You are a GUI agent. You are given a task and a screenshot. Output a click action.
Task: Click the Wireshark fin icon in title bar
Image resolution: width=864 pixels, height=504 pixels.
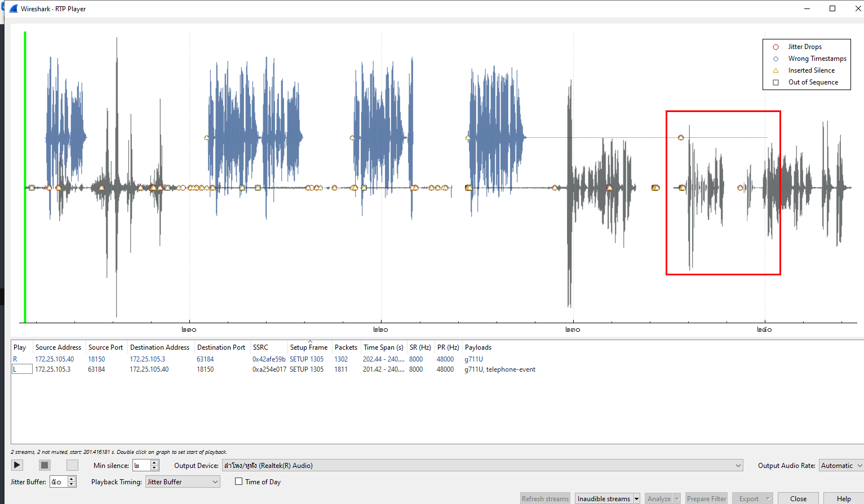(x=14, y=8)
